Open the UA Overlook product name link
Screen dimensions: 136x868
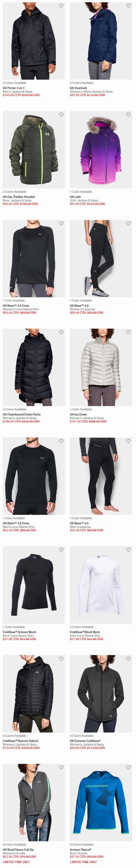[78, 88]
